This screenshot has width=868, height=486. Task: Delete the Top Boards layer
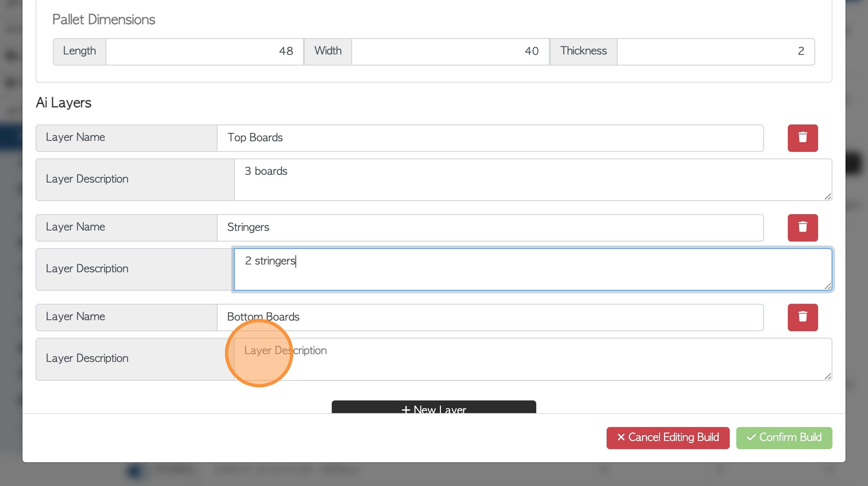tap(803, 138)
